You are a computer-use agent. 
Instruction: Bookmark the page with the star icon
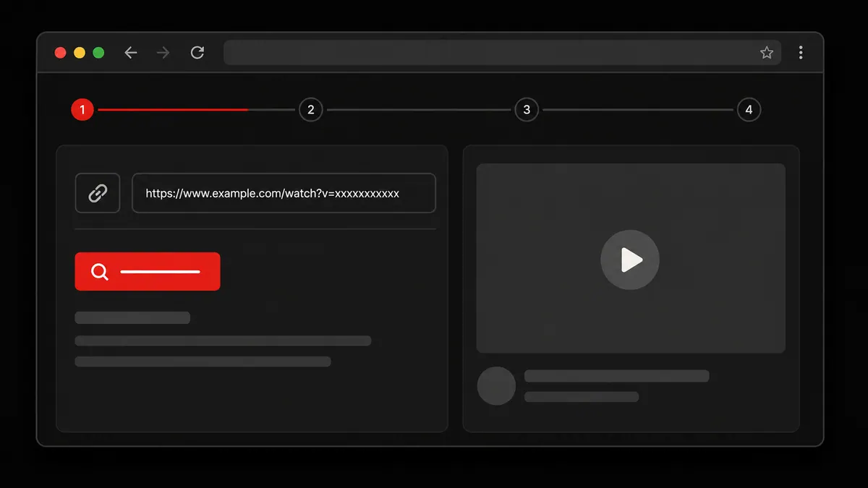point(767,53)
